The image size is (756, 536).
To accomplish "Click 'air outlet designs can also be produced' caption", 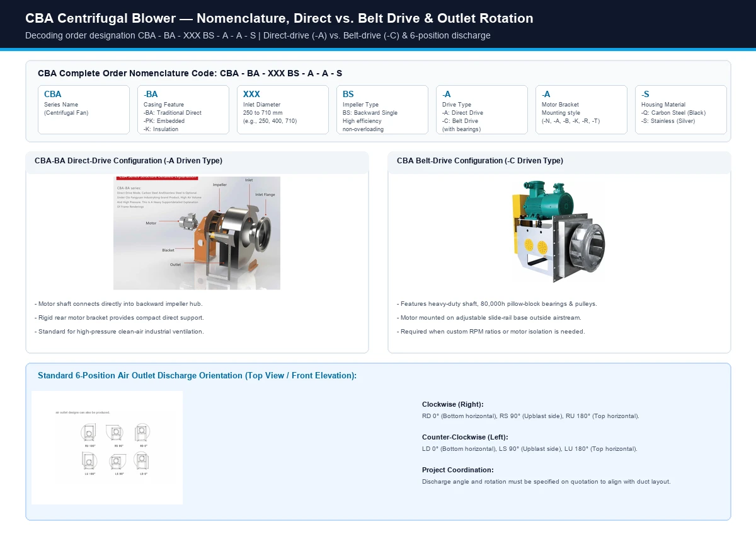I will coord(83,412).
